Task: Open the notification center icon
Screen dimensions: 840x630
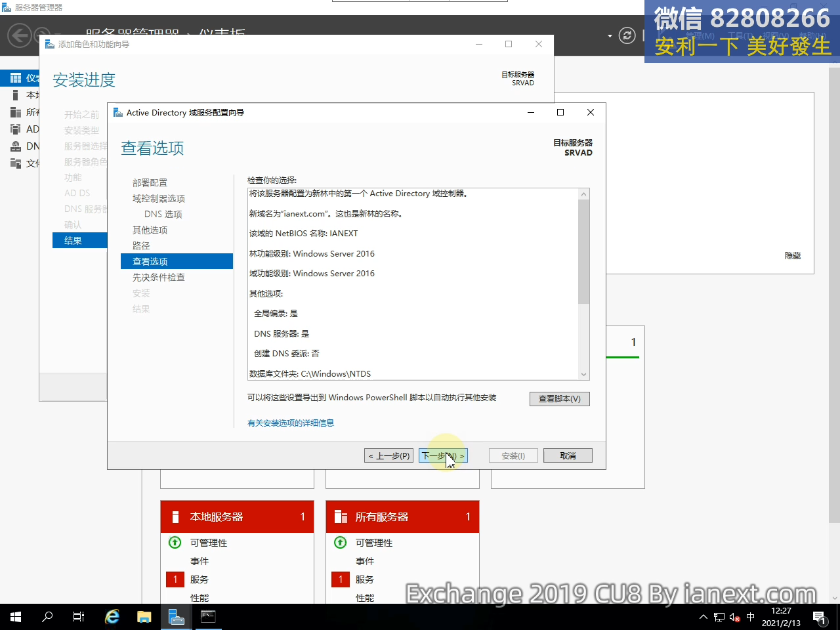Action: (820, 617)
